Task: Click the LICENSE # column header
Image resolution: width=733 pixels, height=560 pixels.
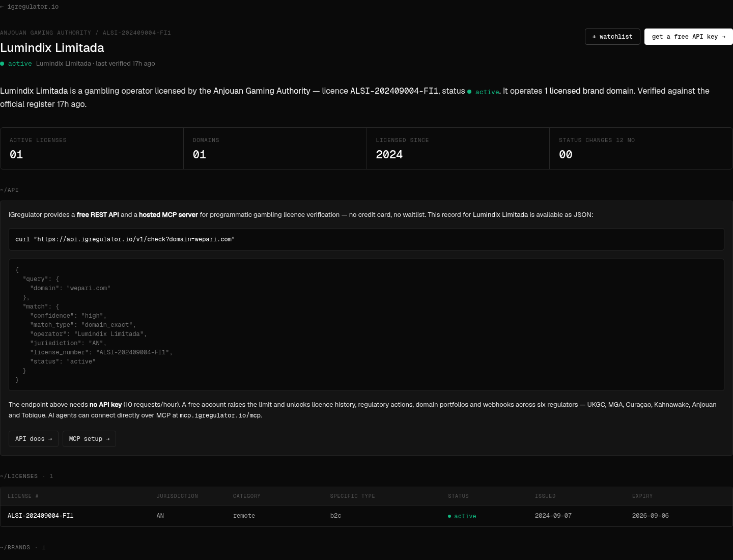Action: click(23, 496)
